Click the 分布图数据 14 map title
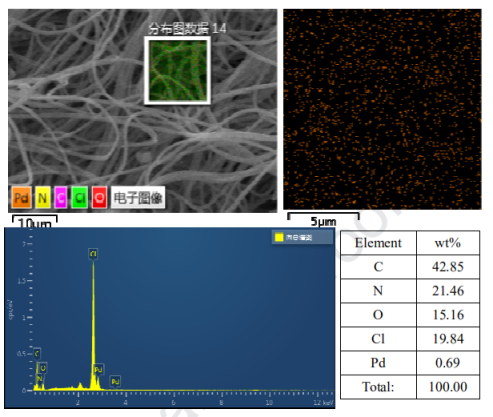Viewport: 493px width, 417px height. coord(188,28)
